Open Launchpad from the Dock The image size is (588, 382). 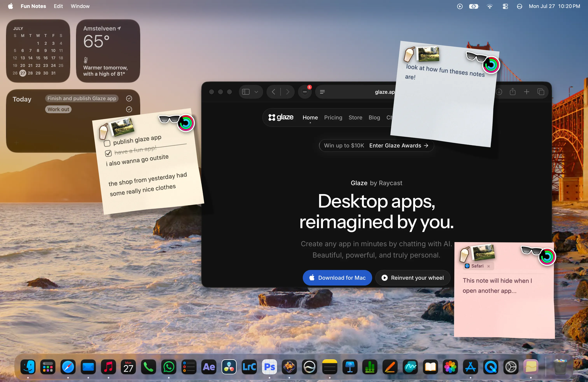tap(48, 367)
